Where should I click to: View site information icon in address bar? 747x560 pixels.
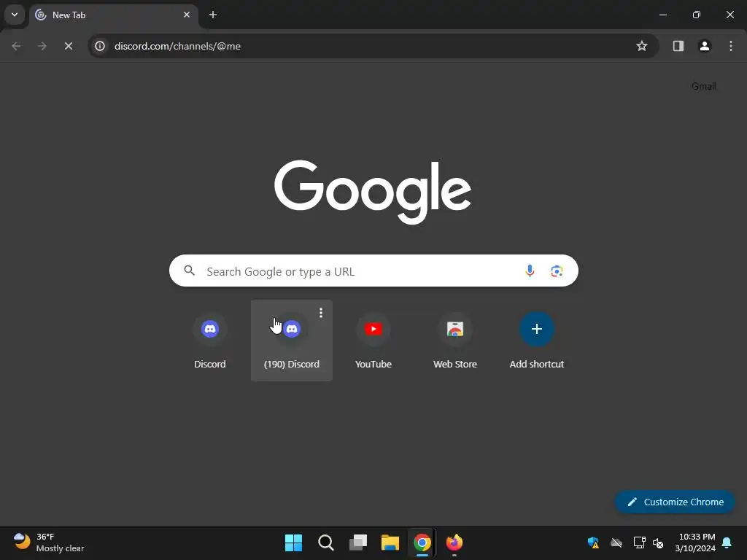[100, 46]
